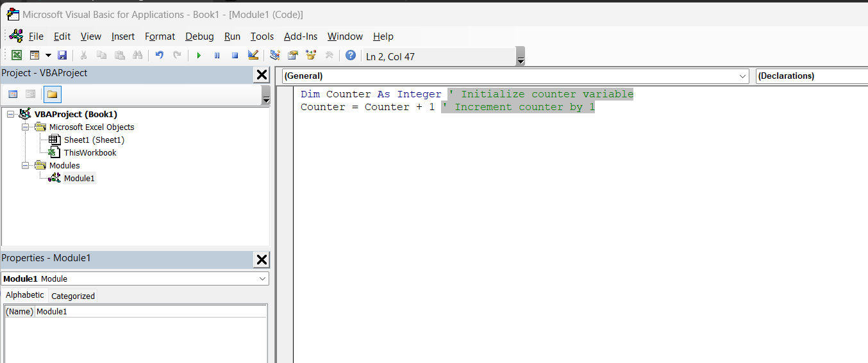Viewport: 868px width, 363px height.
Task: Collapse the Modules folder node
Action: [25, 165]
